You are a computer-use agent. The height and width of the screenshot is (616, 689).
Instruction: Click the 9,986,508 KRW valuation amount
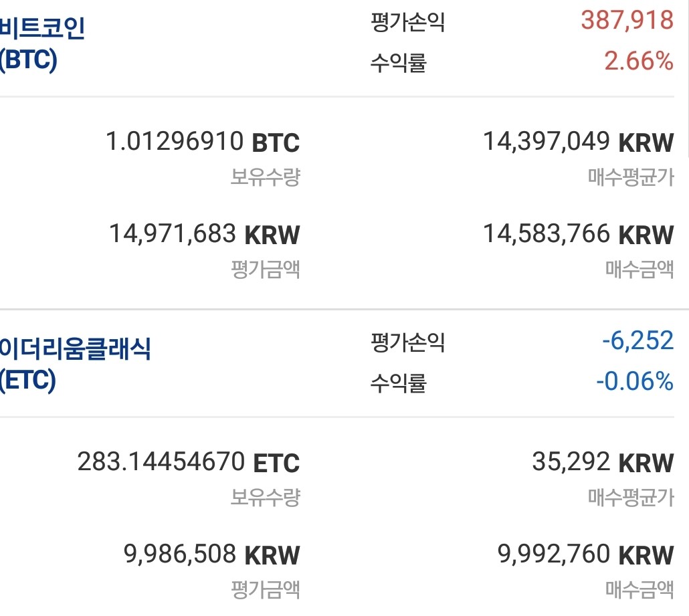click(x=211, y=554)
